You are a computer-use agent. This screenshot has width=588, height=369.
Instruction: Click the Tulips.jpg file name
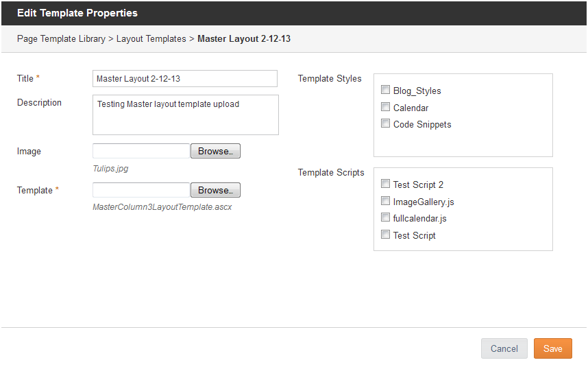point(110,169)
